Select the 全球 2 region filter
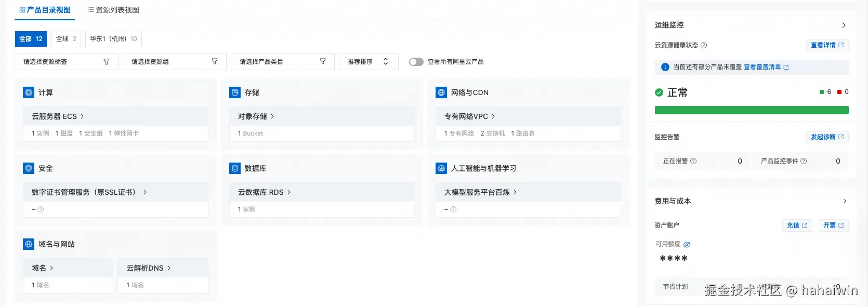 (66, 39)
